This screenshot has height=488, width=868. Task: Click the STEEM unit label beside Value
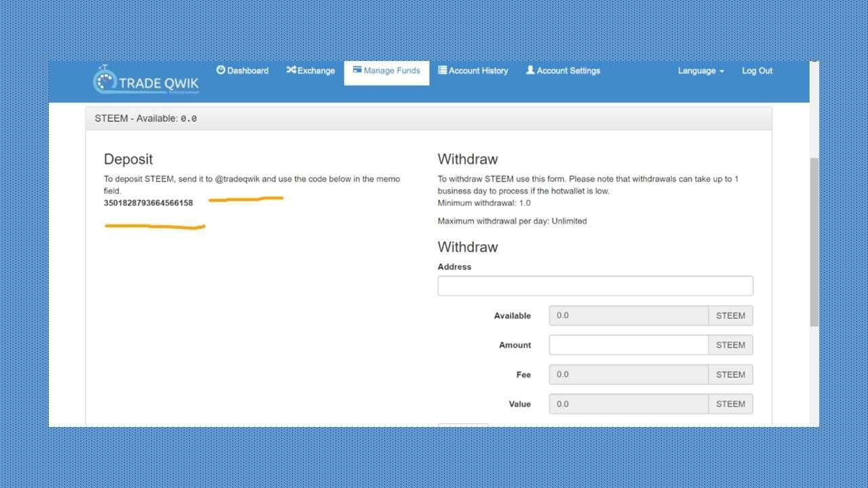(730, 404)
